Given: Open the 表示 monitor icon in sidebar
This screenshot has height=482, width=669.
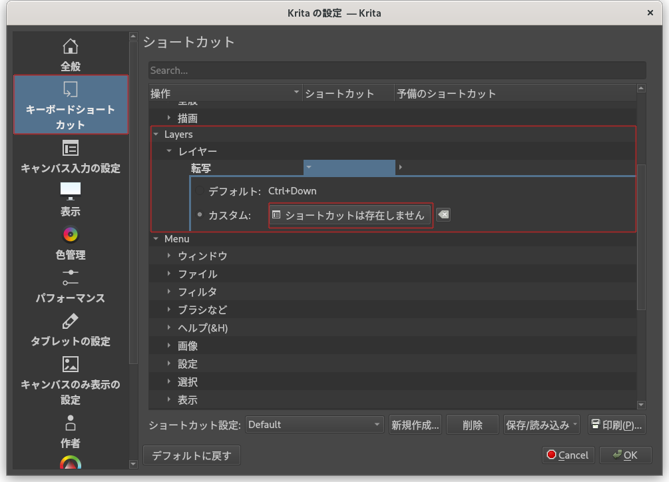Looking at the screenshot, I should [x=70, y=191].
